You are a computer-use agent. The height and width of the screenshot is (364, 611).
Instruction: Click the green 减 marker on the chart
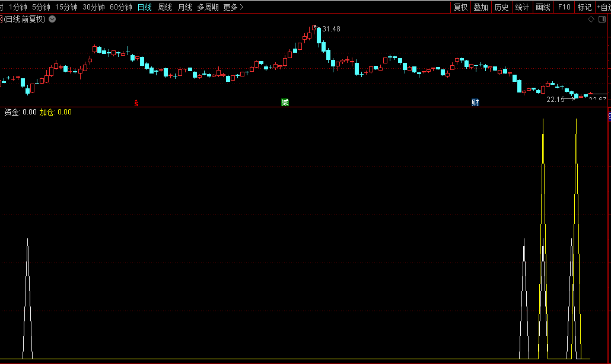(285, 103)
